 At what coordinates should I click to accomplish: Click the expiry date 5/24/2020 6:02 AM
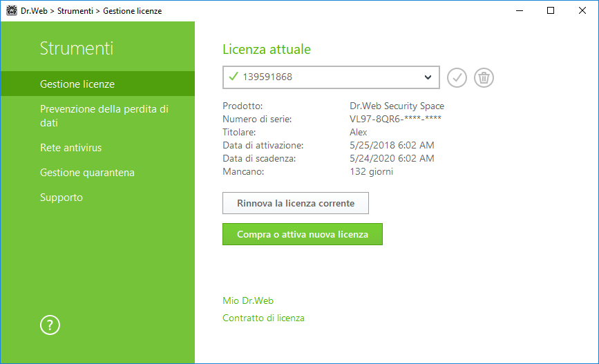tap(392, 158)
